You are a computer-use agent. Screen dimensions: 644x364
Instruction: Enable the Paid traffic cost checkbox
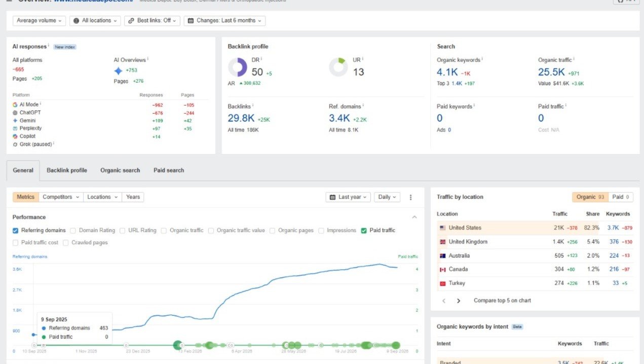coord(15,243)
